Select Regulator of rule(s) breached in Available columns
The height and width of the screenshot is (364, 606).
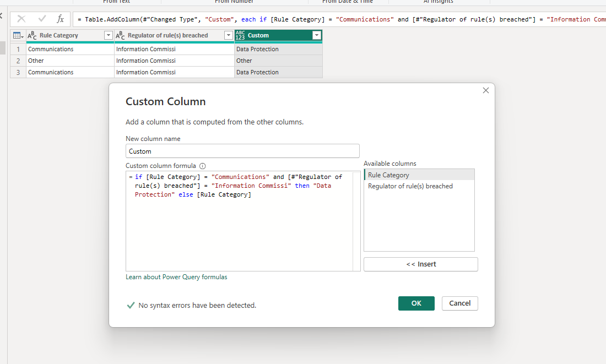419,186
